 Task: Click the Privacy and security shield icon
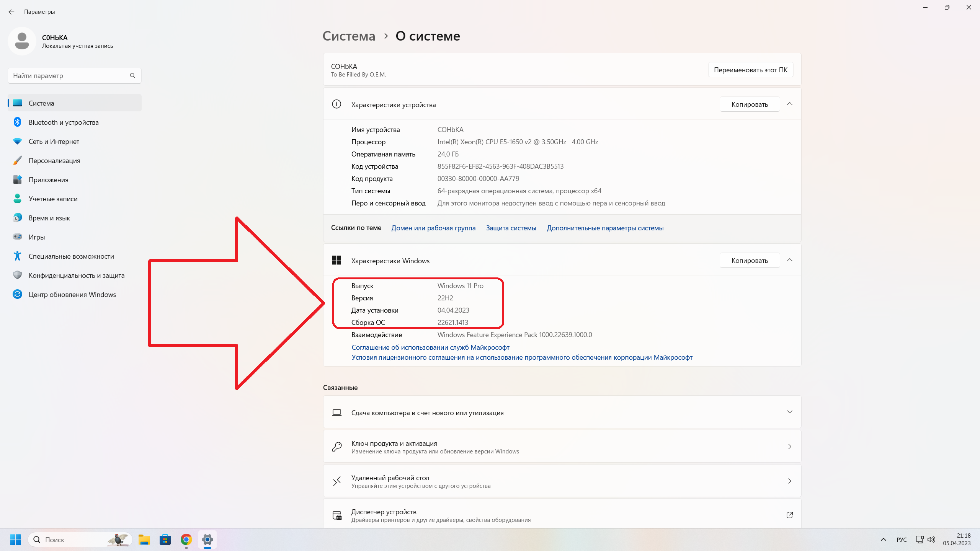(x=17, y=275)
